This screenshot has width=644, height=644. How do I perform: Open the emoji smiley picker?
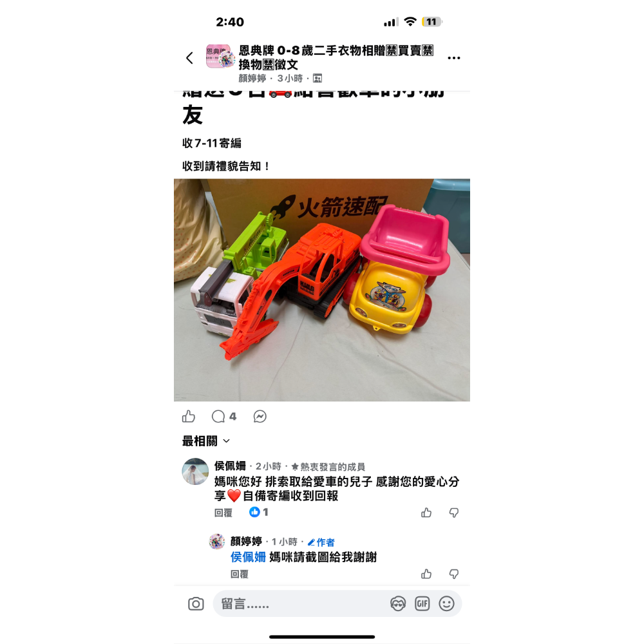pyautogui.click(x=446, y=604)
